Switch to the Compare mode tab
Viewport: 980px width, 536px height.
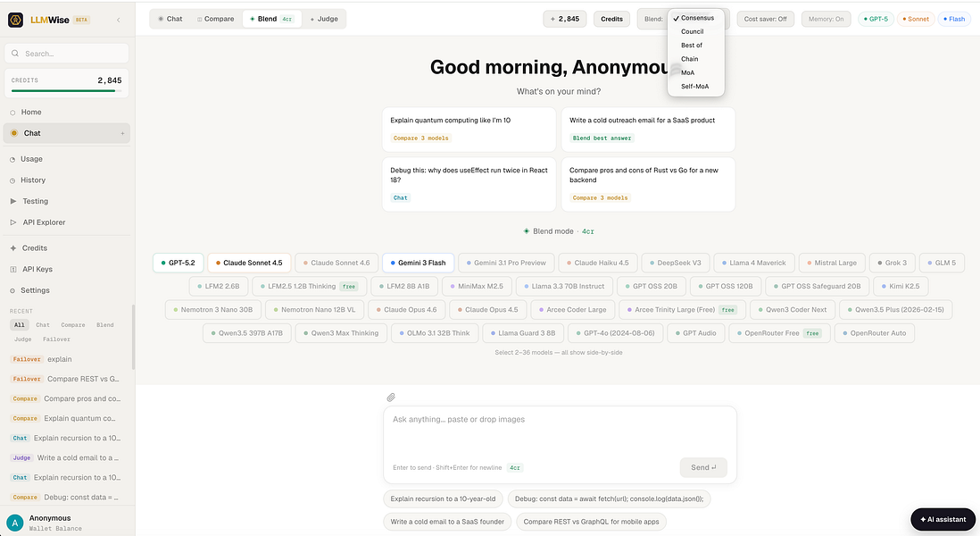(216, 19)
